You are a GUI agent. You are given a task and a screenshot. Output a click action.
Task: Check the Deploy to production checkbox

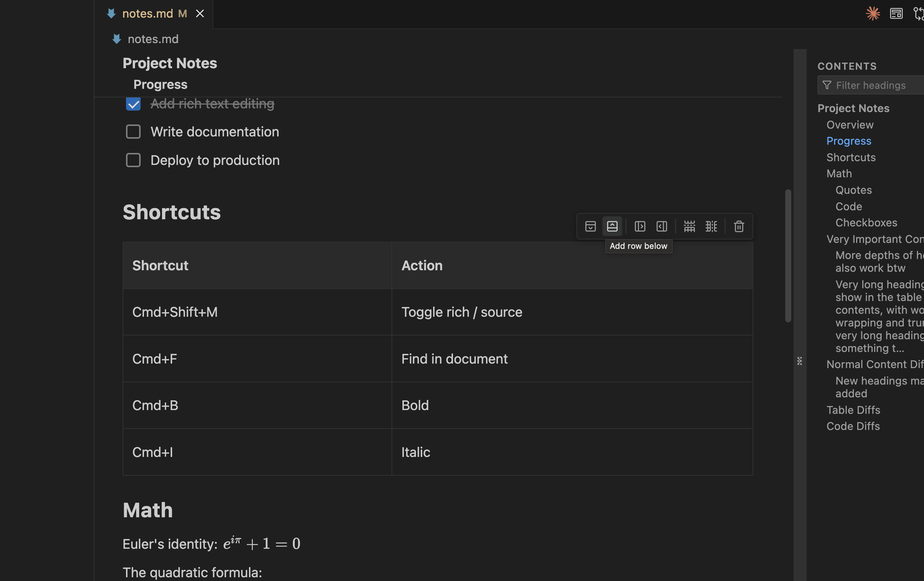pos(133,160)
